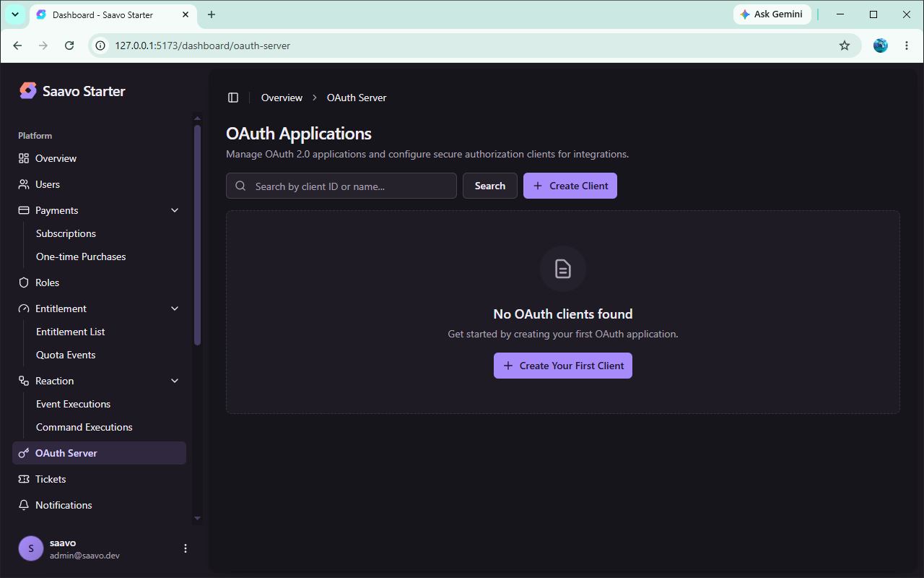Click the Entitlement gauge icon
The width and height of the screenshot is (924, 578).
click(x=24, y=309)
